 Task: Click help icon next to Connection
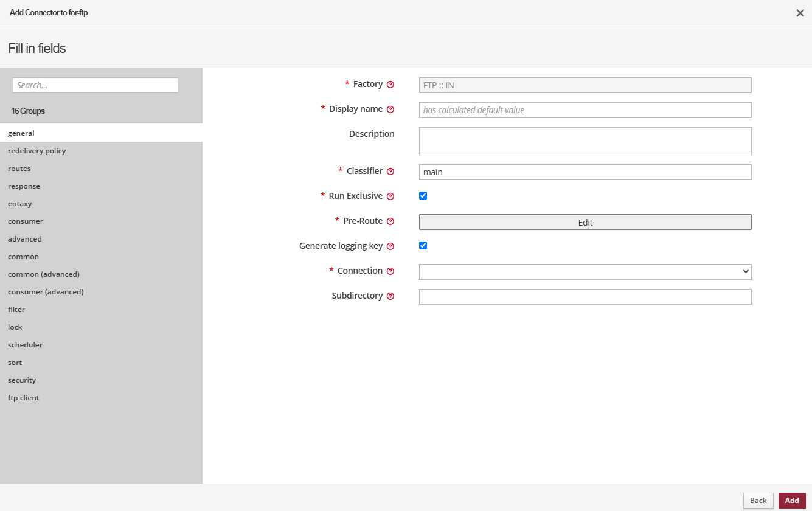[390, 271]
